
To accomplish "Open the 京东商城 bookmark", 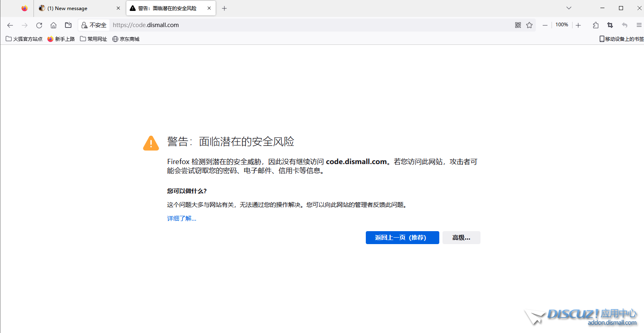I will pos(126,39).
